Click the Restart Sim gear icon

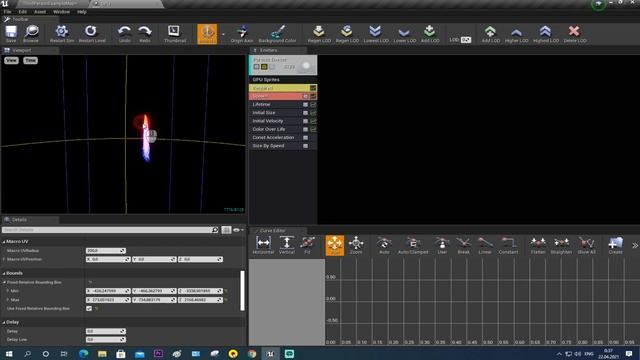tap(62, 33)
